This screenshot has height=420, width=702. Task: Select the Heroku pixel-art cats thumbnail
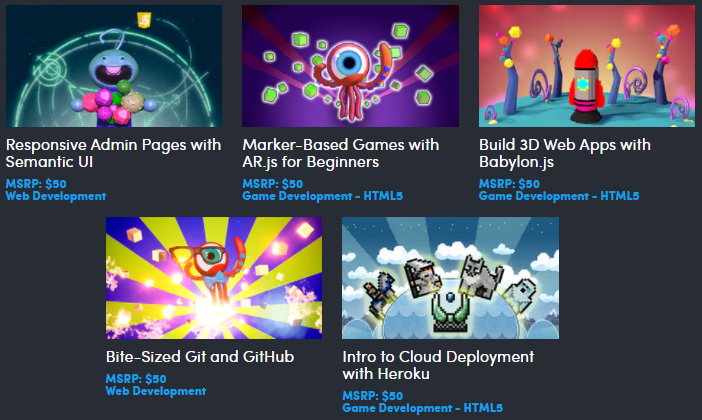(x=450, y=278)
